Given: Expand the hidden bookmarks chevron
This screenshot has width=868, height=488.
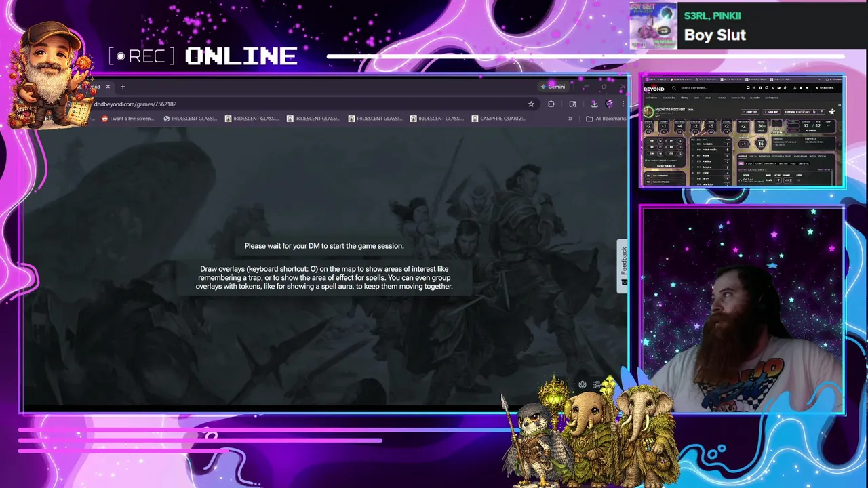Looking at the screenshot, I should (x=570, y=119).
